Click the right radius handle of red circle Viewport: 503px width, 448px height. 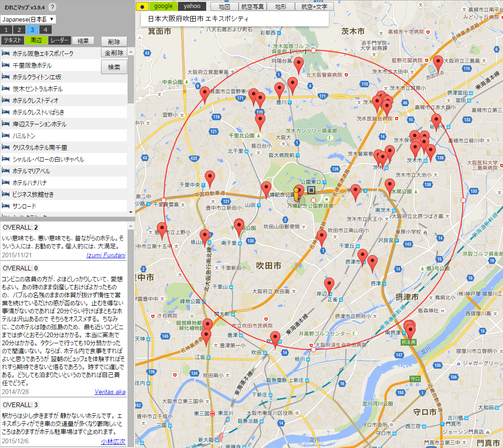point(463,200)
